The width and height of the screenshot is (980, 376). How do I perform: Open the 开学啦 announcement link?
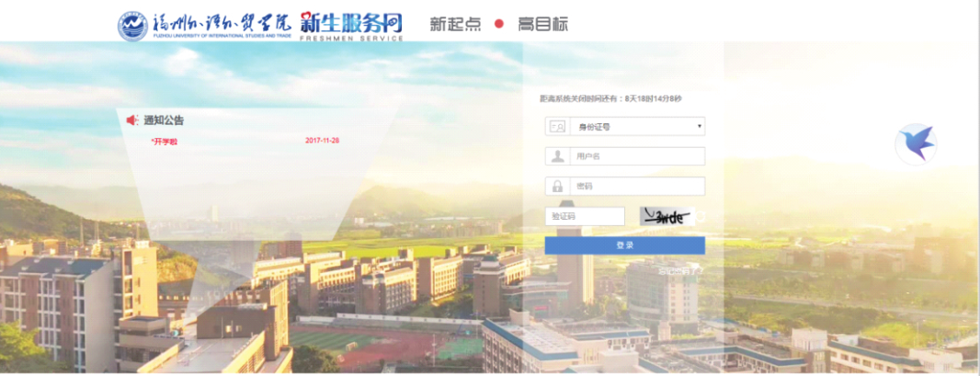pos(165,141)
